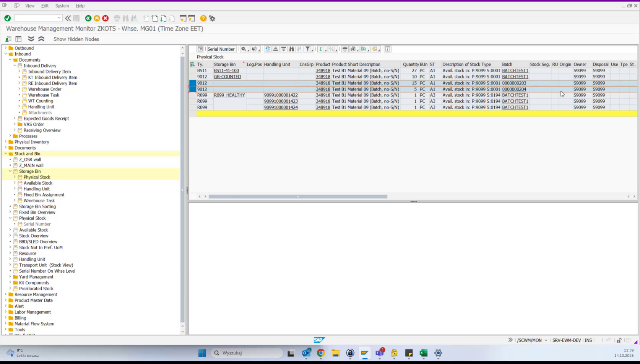Click the green Back arrow icon
The width and height of the screenshot is (640, 364).
coord(88,18)
